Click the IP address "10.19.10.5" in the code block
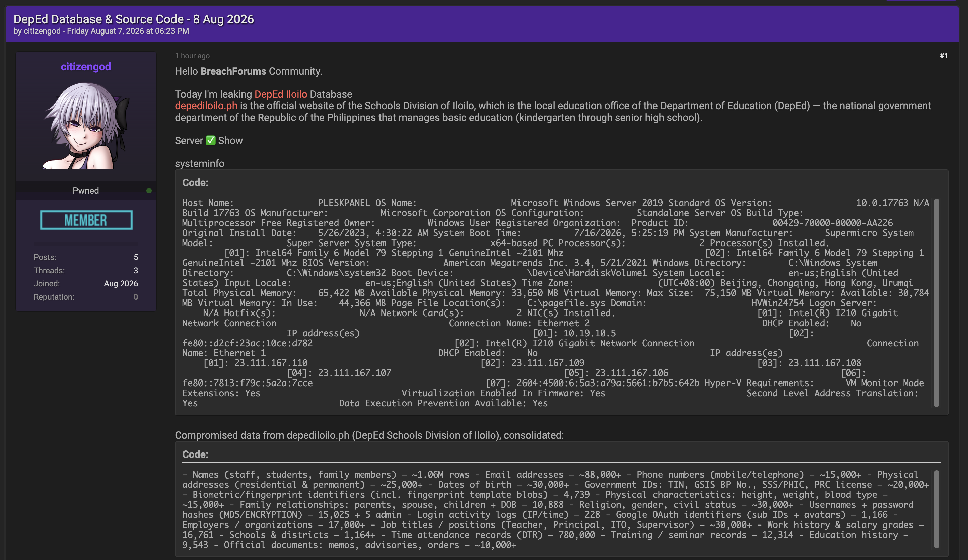Image resolution: width=968 pixels, height=560 pixels. [590, 333]
